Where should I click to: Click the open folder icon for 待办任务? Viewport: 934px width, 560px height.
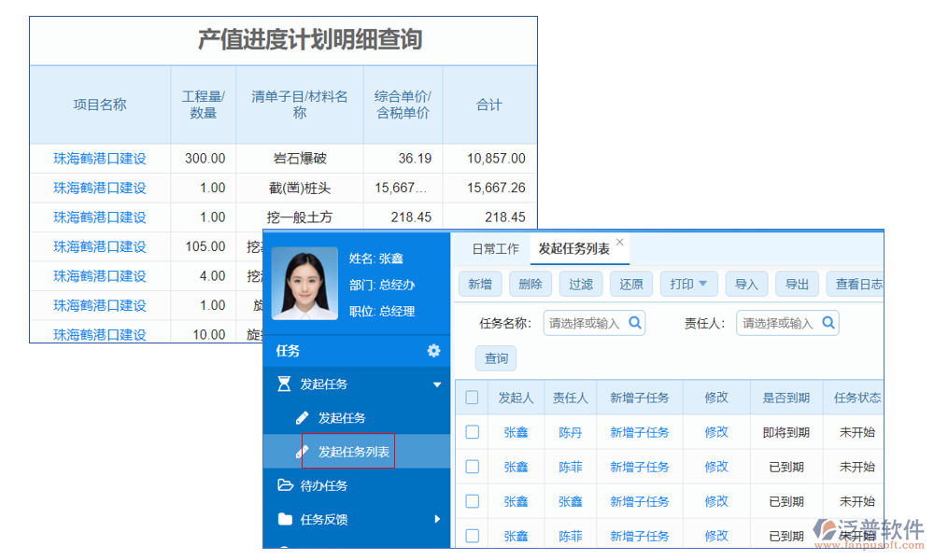(285, 485)
